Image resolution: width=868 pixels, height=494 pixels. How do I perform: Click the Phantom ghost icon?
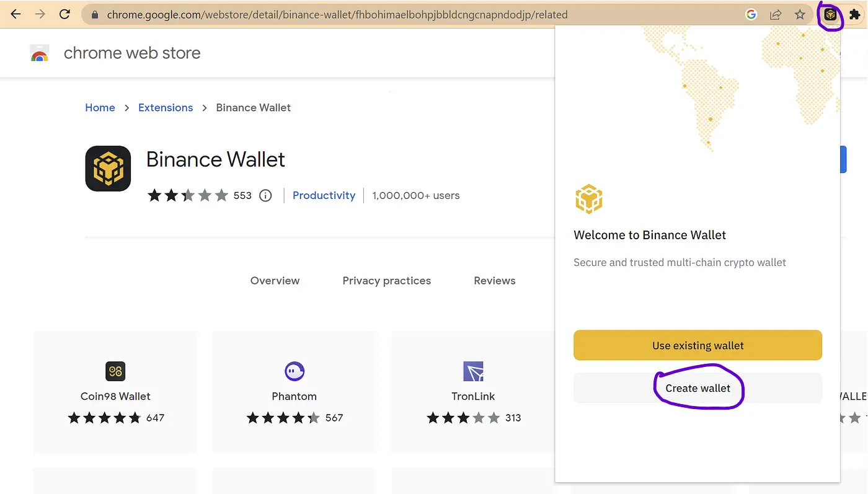tap(294, 371)
